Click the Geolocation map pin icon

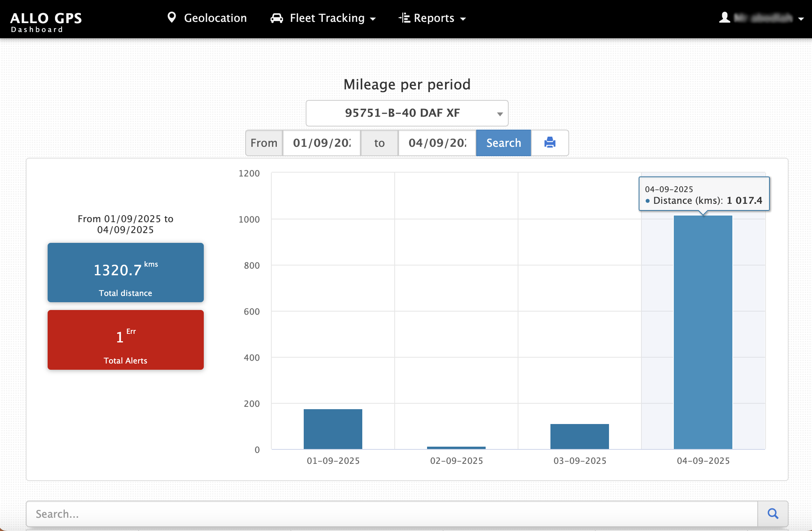[171, 18]
